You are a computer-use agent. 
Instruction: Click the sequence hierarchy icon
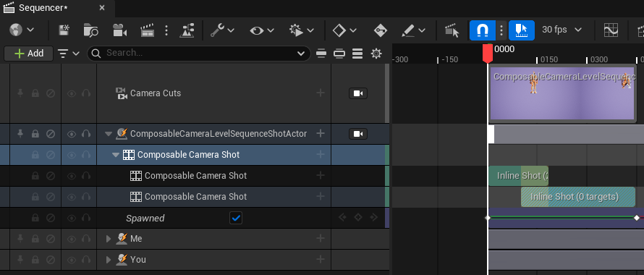pyautogui.click(x=187, y=30)
